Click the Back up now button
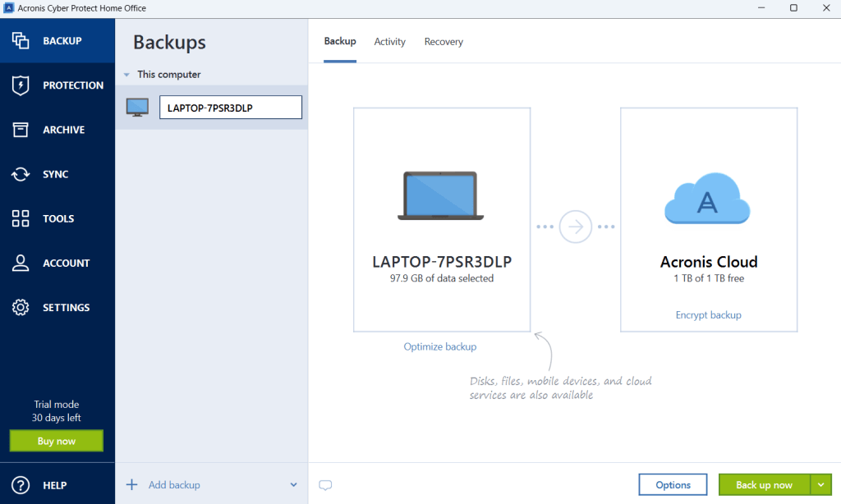 click(x=765, y=484)
